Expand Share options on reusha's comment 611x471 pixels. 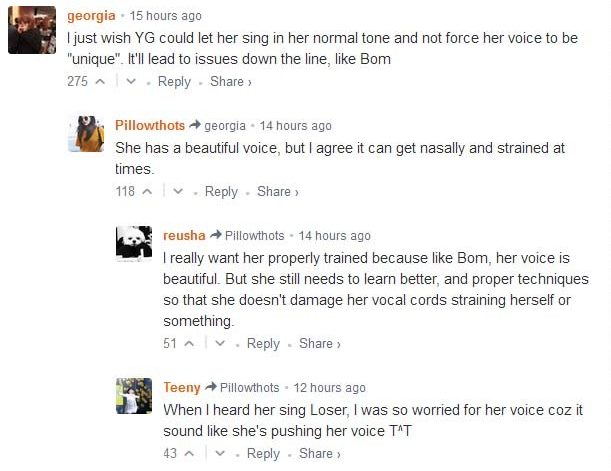pyautogui.click(x=319, y=344)
